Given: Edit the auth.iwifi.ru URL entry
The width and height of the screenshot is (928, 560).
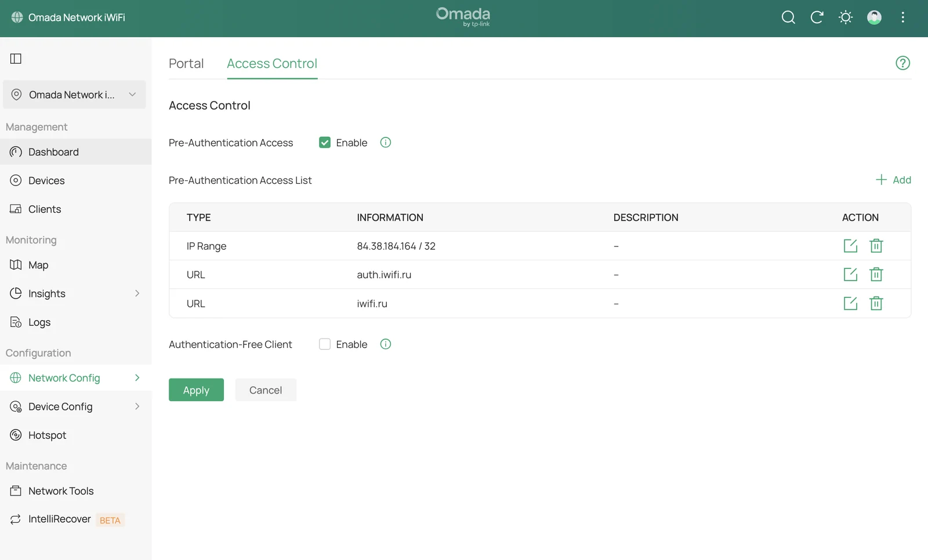Looking at the screenshot, I should tap(850, 274).
